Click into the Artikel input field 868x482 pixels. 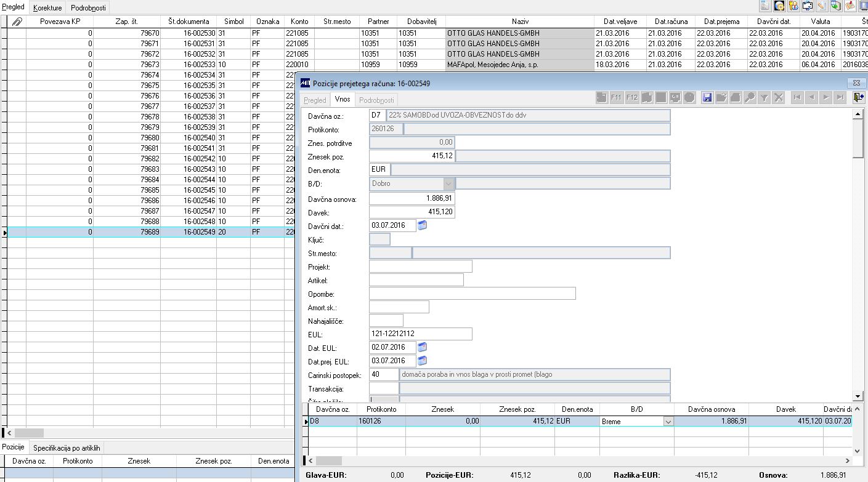point(416,280)
